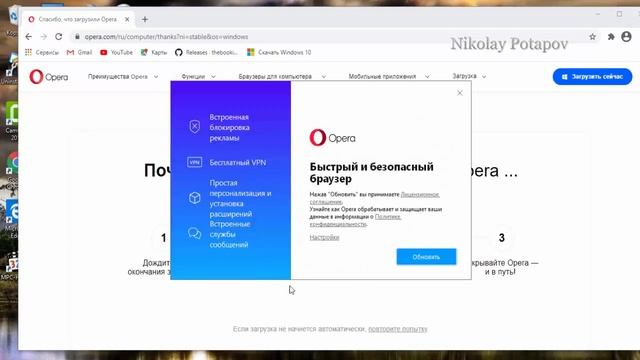Click the messengers chat bubbles icon
Viewport: 640px width, 360px height.
click(x=195, y=234)
